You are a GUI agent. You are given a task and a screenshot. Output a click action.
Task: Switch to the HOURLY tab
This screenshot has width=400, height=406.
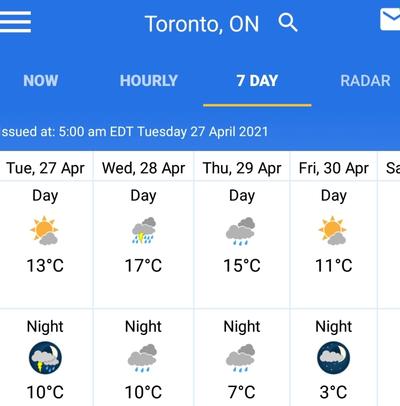149,81
